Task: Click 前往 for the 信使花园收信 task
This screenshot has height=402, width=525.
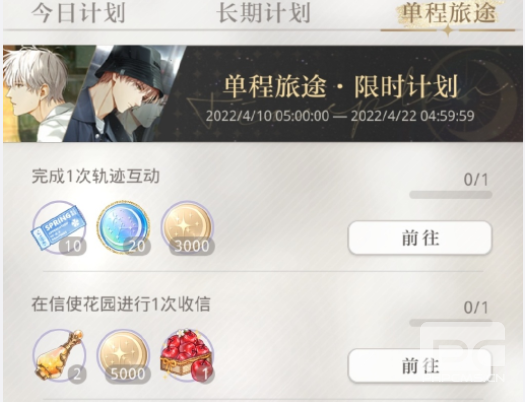Action: pyautogui.click(x=420, y=365)
